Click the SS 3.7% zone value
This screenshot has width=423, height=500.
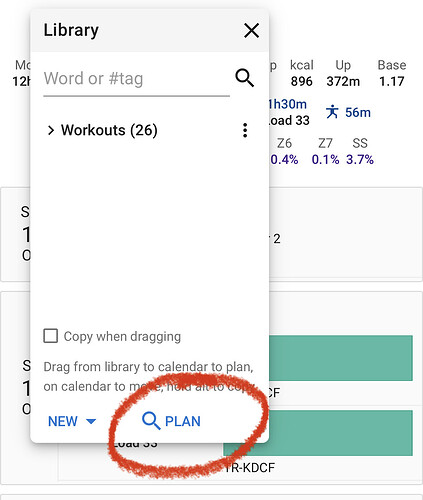pos(360,152)
